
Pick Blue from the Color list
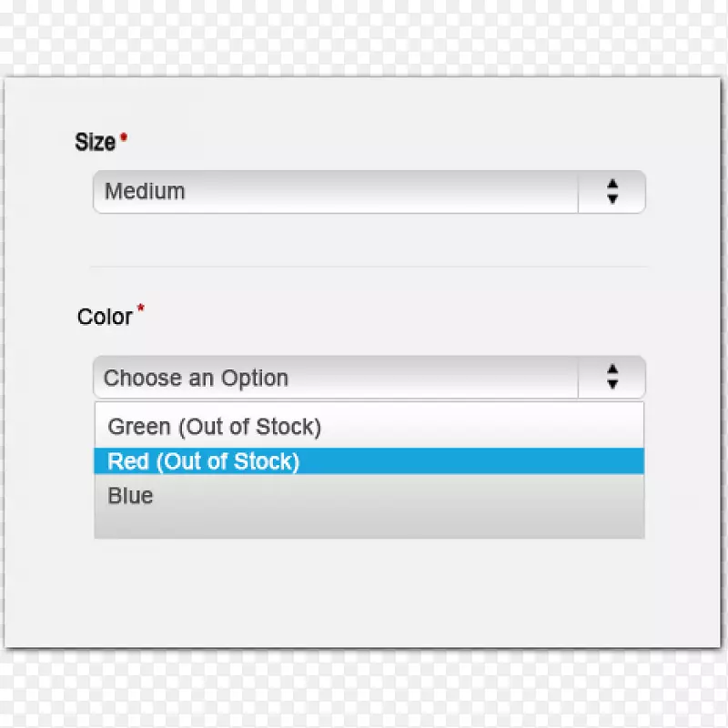click(130, 496)
